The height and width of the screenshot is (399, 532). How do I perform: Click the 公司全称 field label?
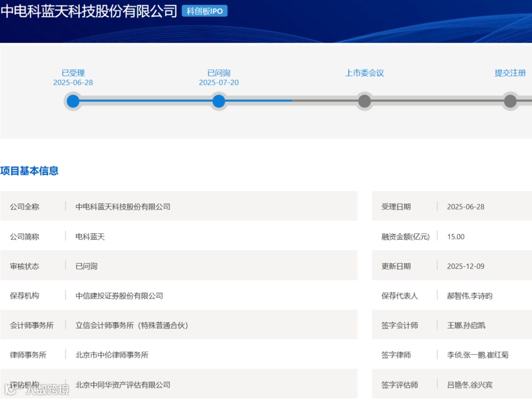25,206
